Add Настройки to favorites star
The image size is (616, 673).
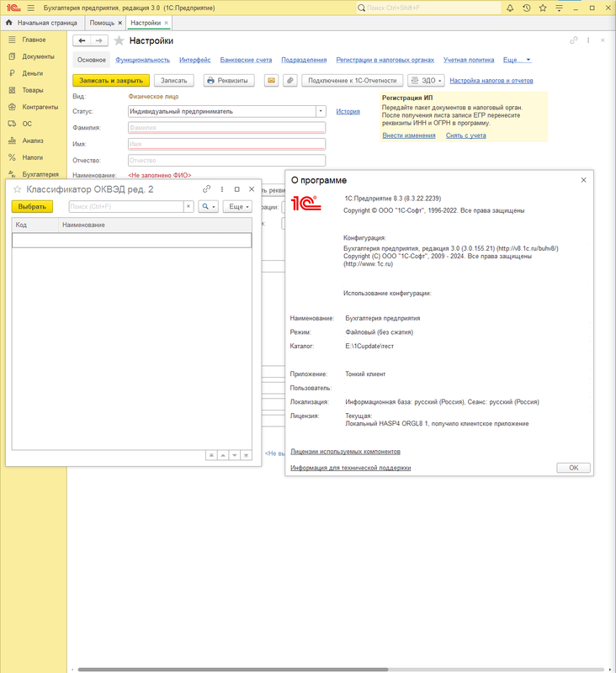[119, 40]
